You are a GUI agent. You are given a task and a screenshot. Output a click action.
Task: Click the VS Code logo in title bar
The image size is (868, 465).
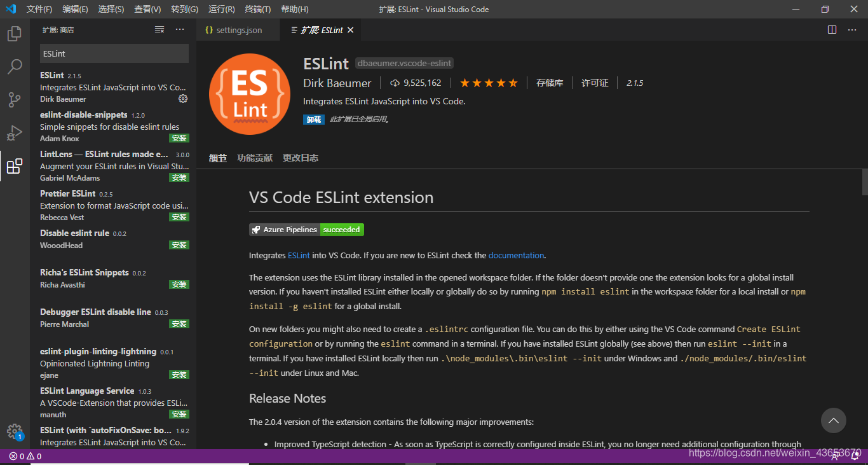[x=11, y=9]
